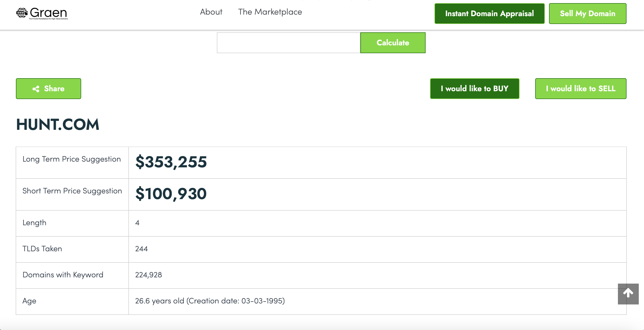
Task: Click I would like to SELL
Action: [581, 89]
